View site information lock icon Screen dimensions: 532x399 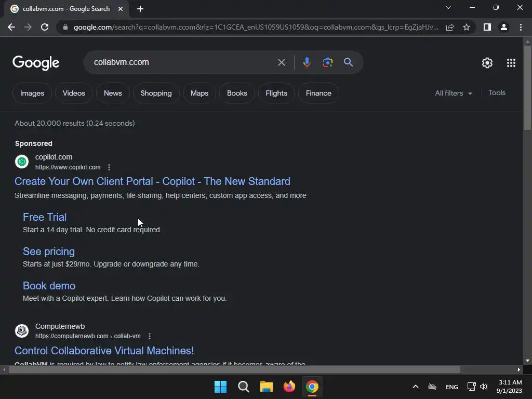(65, 27)
